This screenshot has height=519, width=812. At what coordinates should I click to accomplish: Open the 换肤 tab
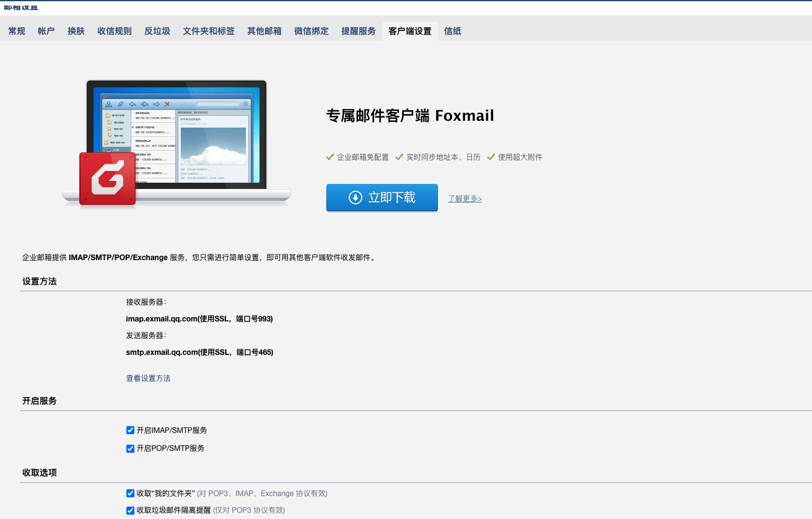(76, 31)
